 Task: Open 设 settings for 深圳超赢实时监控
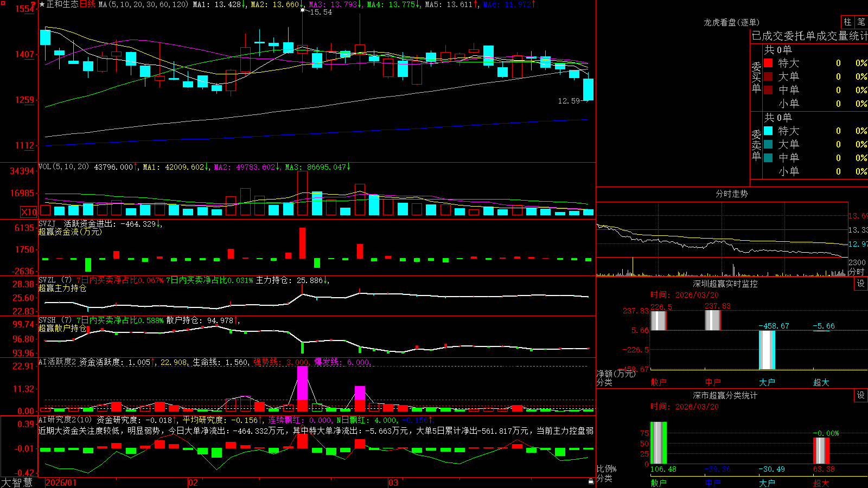point(861,284)
